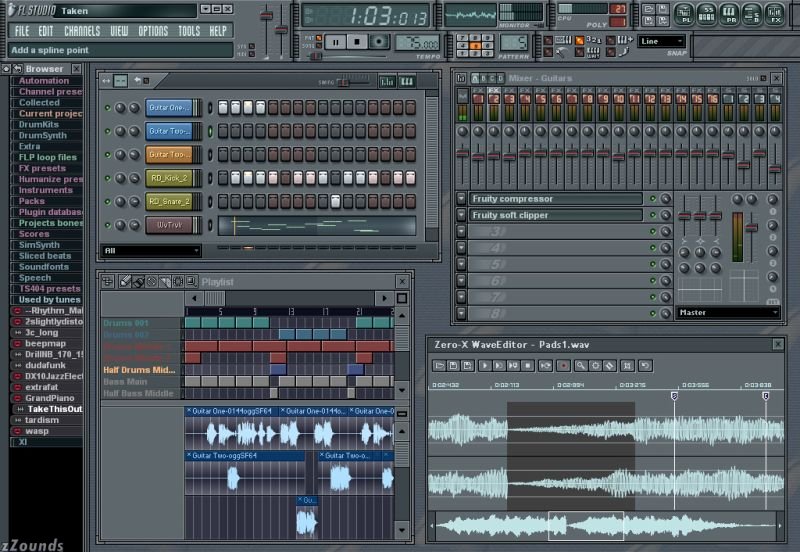Click the gear tool icon in WaveEditor
The image size is (800, 552).
595,366
